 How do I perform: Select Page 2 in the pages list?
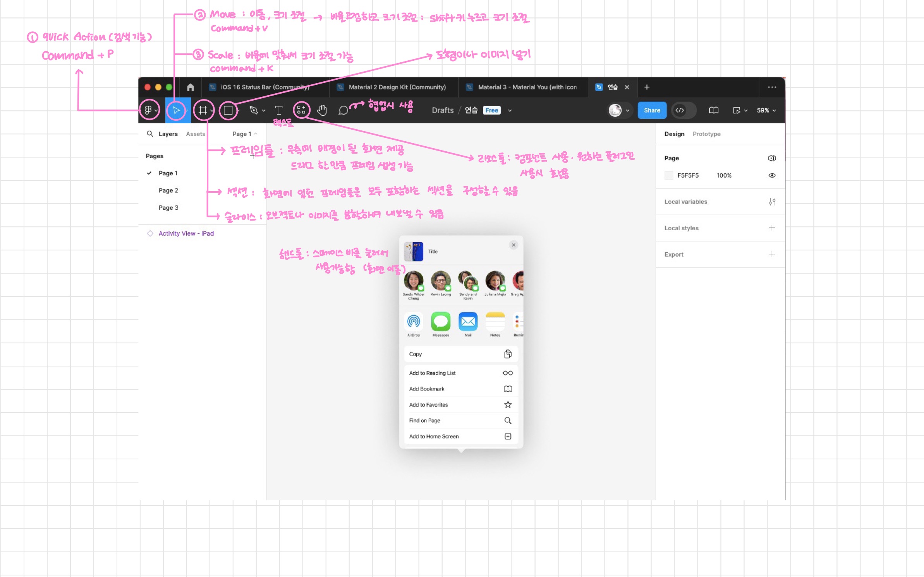[168, 190]
